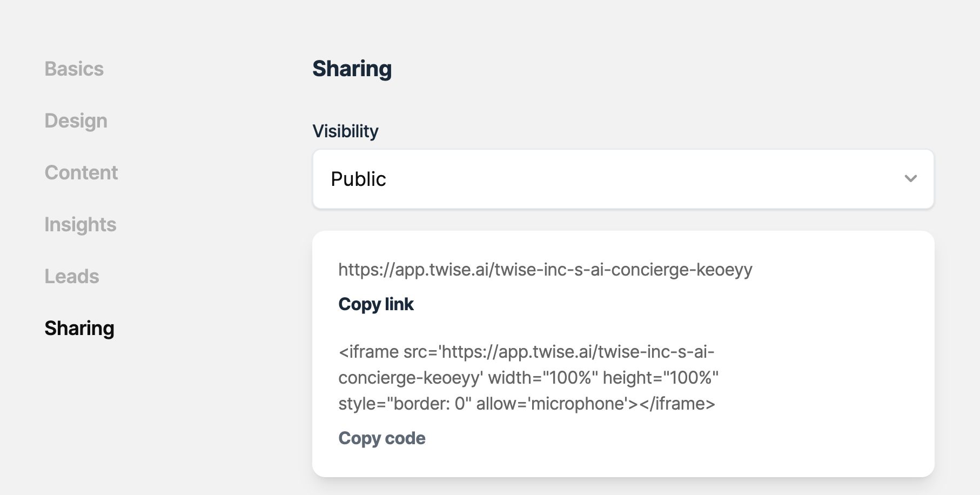Click the style="border: 0" attribute text
980x495 pixels.
(x=405, y=404)
